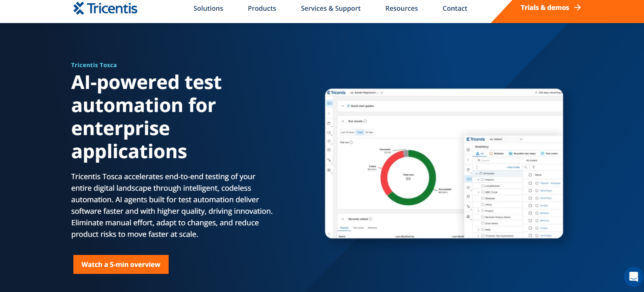
Task: Click Watch a 5-min overview button
Action: pos(121,264)
